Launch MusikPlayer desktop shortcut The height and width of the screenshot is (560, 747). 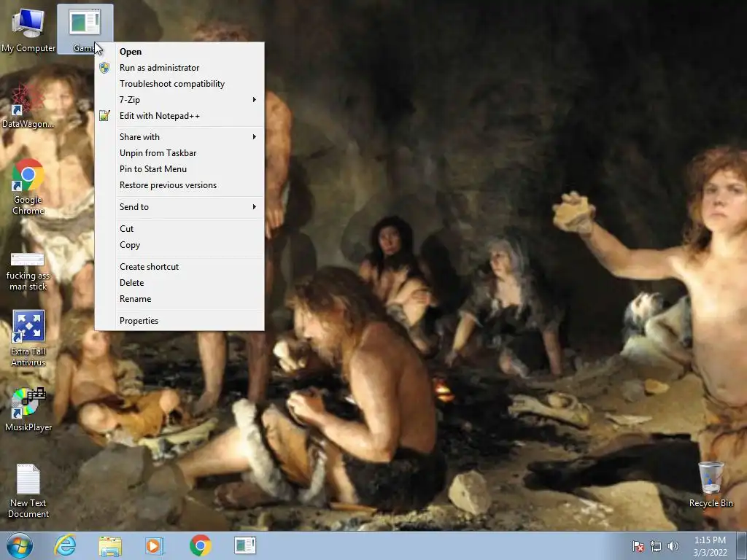28,409
